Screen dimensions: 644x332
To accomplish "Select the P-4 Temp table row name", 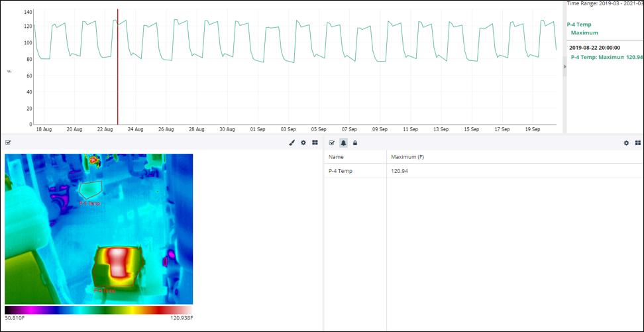I will 340,171.
